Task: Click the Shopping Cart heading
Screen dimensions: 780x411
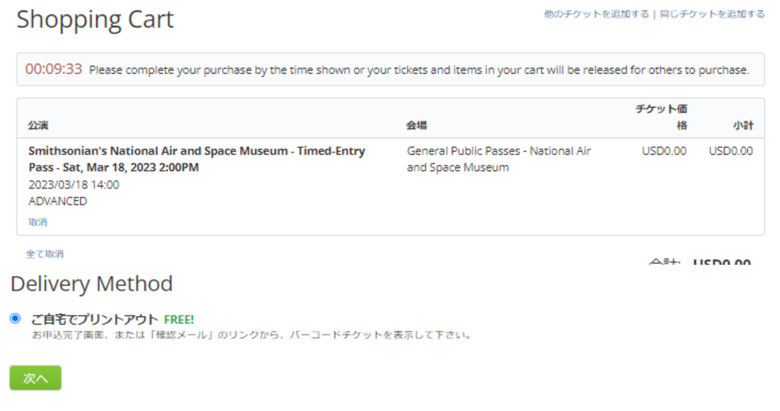Action: point(95,19)
